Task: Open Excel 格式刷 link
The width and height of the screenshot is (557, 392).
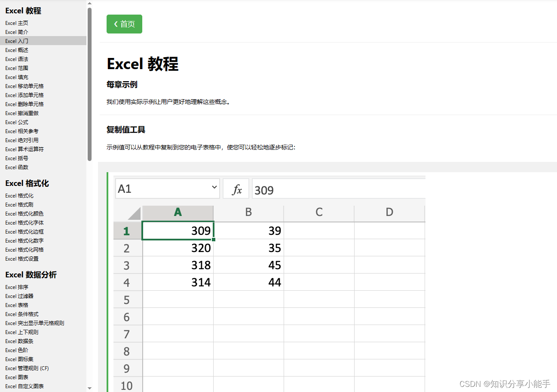Action: pyautogui.click(x=19, y=205)
